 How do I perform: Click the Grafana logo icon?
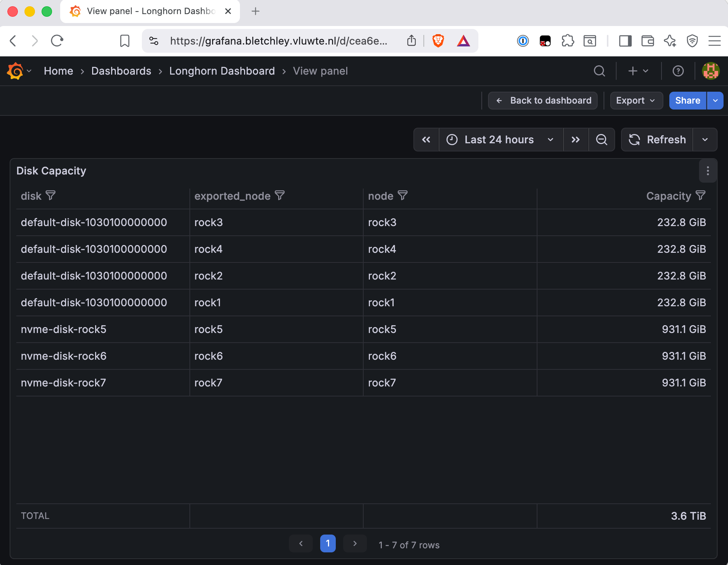[15, 71]
